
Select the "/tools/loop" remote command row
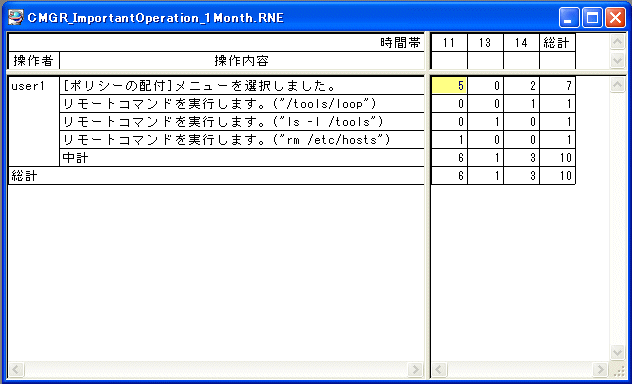(x=242, y=104)
